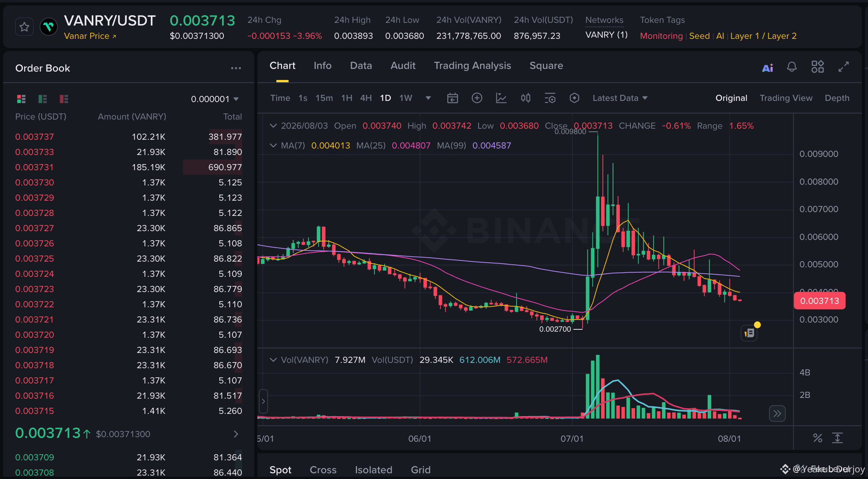The width and height of the screenshot is (868, 479).
Task: Show sell orders only layout
Action: click(x=64, y=99)
